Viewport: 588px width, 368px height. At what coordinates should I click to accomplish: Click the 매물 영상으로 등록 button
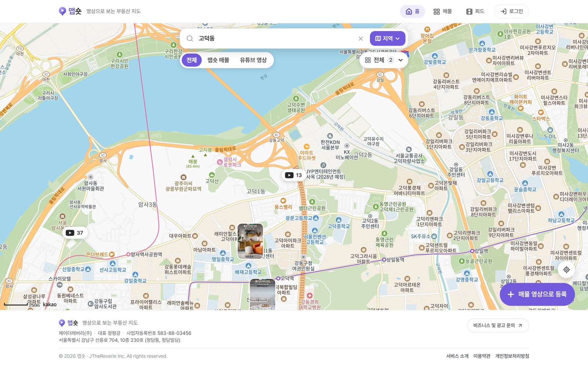537,294
